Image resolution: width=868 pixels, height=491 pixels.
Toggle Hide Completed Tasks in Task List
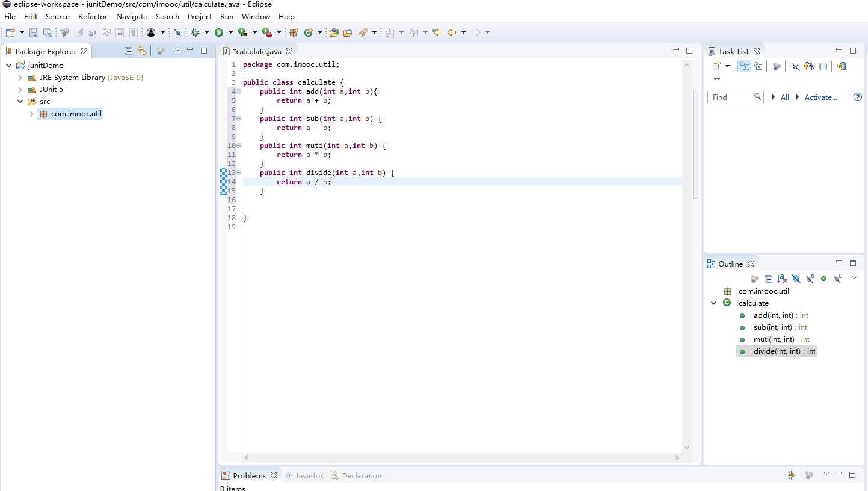click(x=795, y=66)
